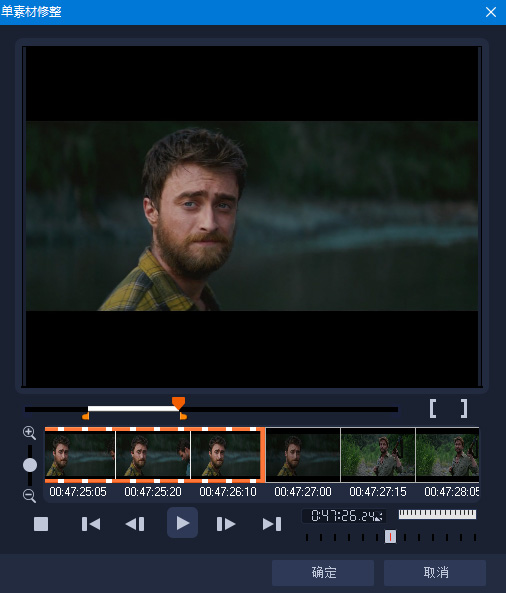Select the thumbnail at 00:47:25:05

(x=80, y=455)
